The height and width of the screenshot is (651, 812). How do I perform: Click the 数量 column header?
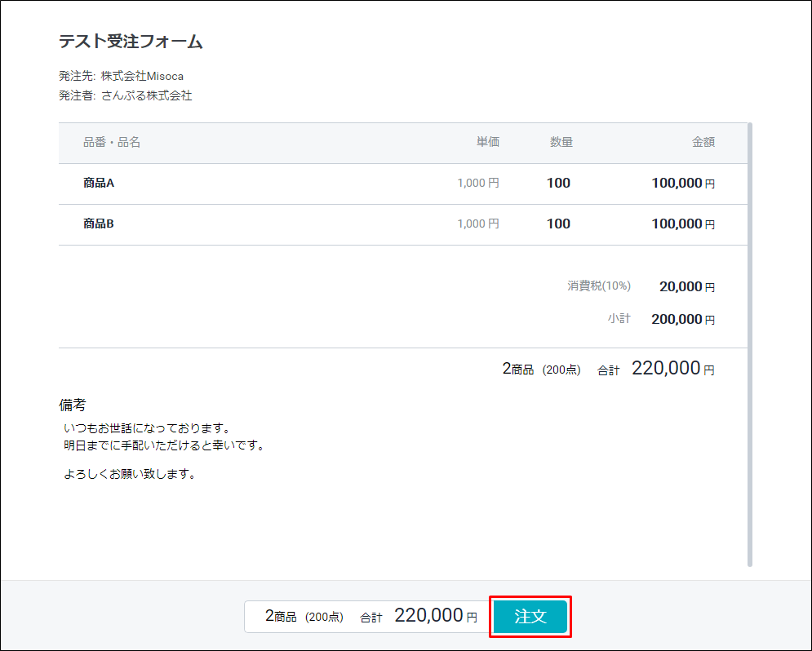coord(561,142)
